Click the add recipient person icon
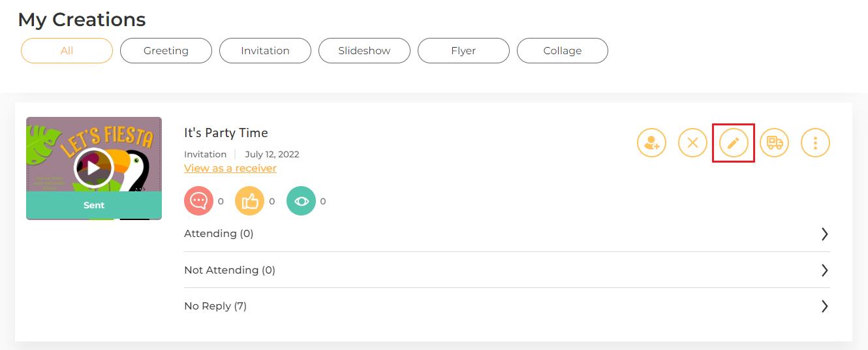This screenshot has width=868, height=350. 651,142
